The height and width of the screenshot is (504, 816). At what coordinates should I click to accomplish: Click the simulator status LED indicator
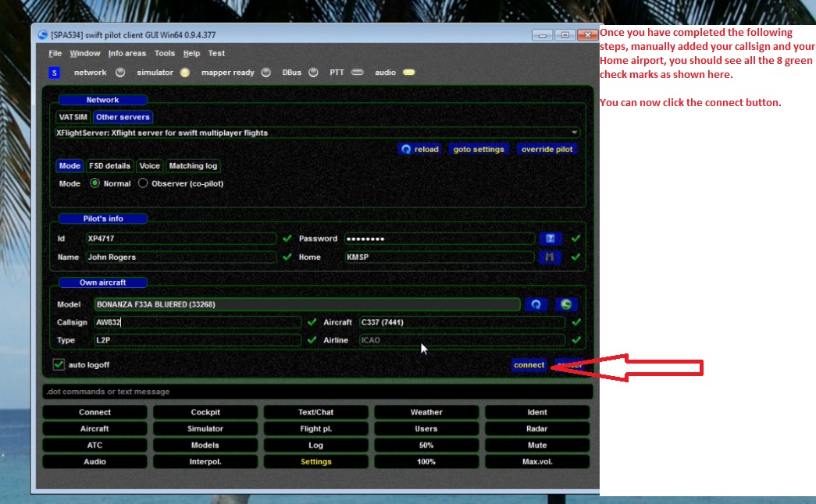coord(185,73)
